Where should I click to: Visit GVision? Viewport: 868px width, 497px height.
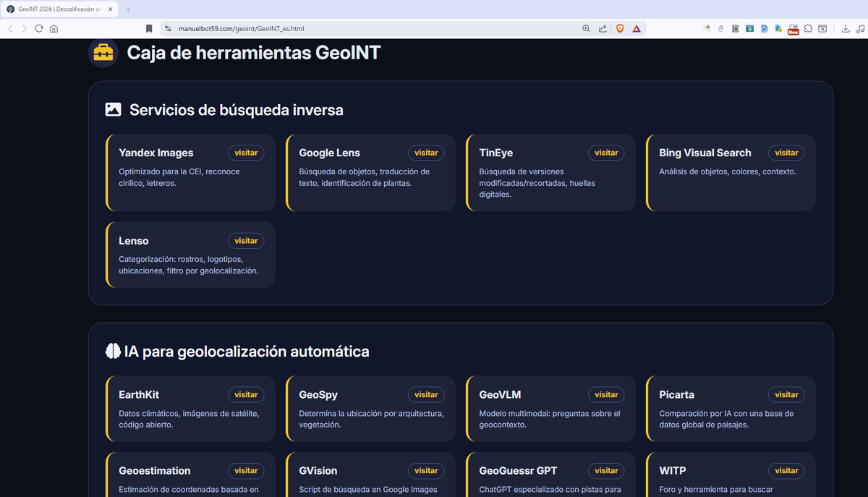tap(426, 471)
